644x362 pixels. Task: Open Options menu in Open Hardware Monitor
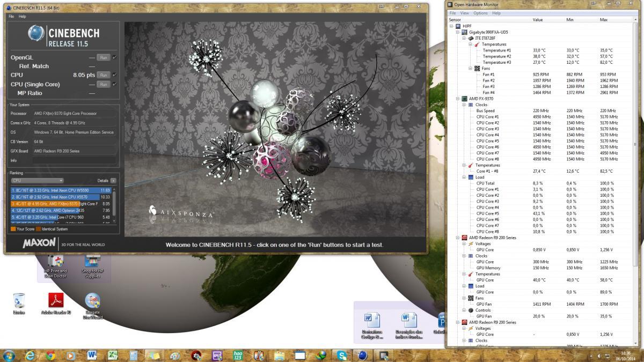480,13
